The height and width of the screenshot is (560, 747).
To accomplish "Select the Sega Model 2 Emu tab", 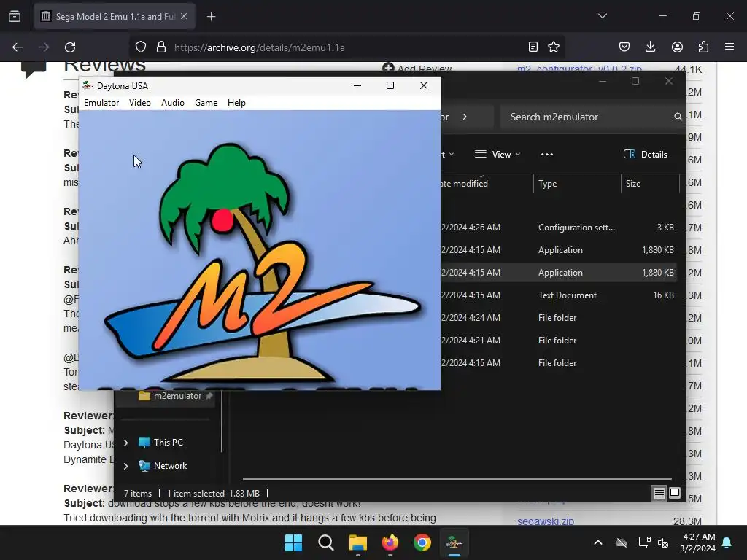I will [x=115, y=16].
